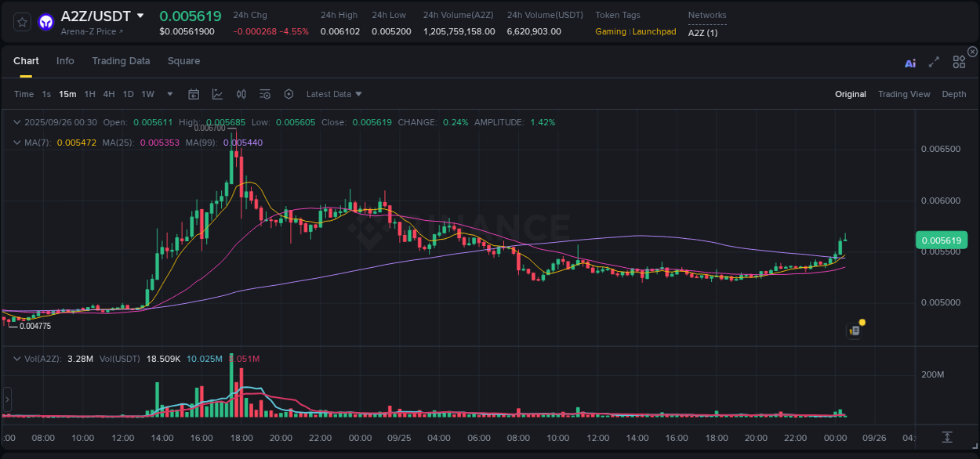Switch to Trading View mode

click(x=904, y=94)
